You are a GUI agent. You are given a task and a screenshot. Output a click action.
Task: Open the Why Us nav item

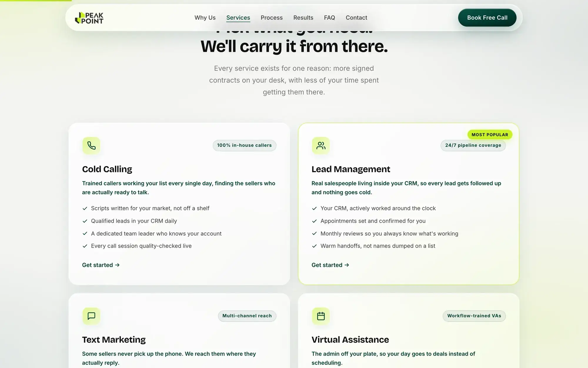coord(205,18)
